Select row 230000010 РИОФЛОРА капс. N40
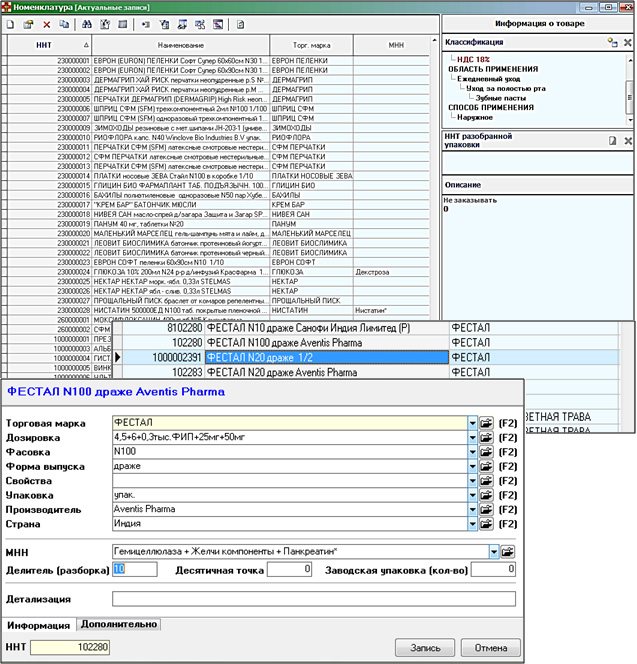The height and width of the screenshot is (664, 637). tap(218, 138)
